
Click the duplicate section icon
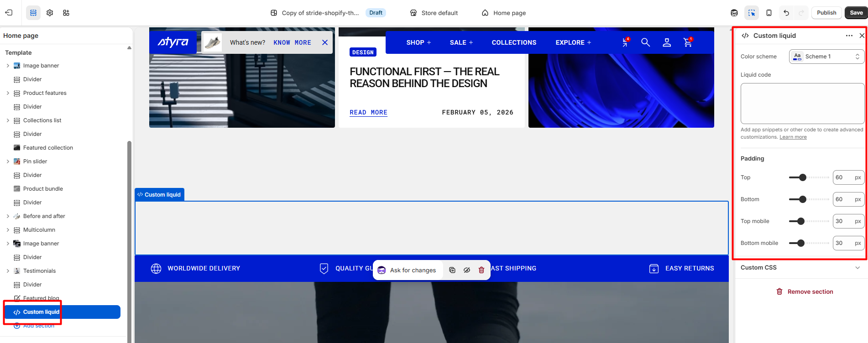452,270
